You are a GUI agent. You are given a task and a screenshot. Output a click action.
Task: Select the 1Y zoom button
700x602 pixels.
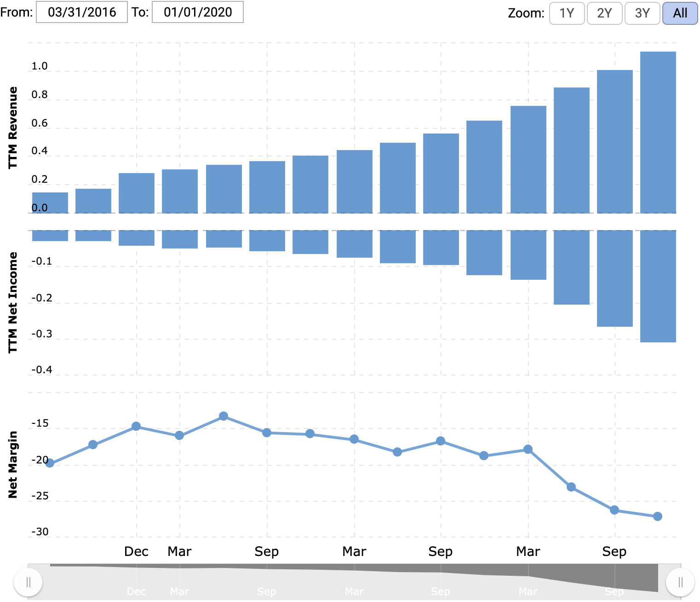click(567, 13)
